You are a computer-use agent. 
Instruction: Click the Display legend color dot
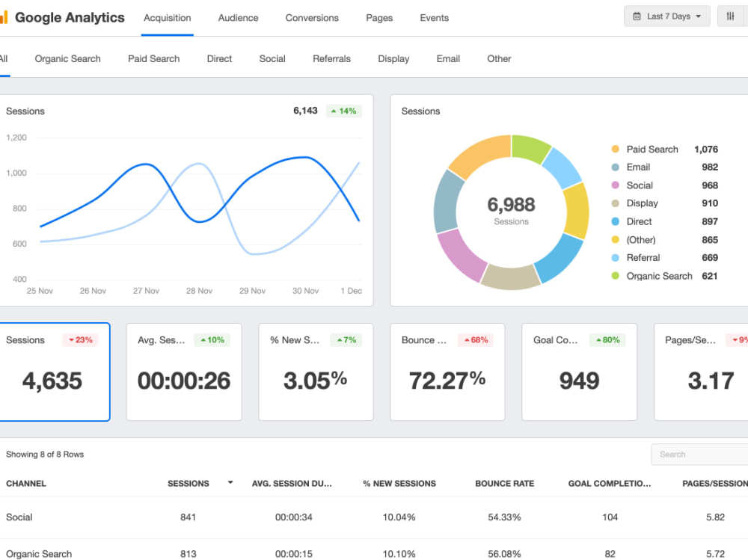tap(616, 203)
